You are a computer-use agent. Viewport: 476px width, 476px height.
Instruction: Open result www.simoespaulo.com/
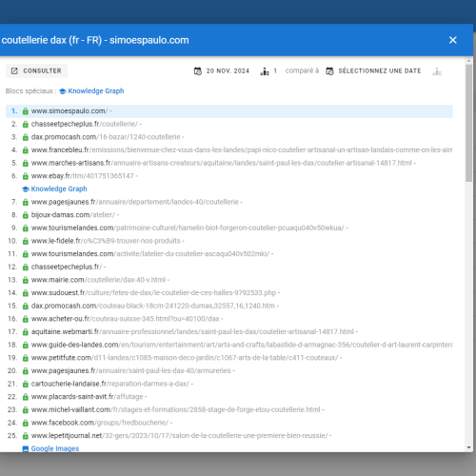(x=69, y=111)
